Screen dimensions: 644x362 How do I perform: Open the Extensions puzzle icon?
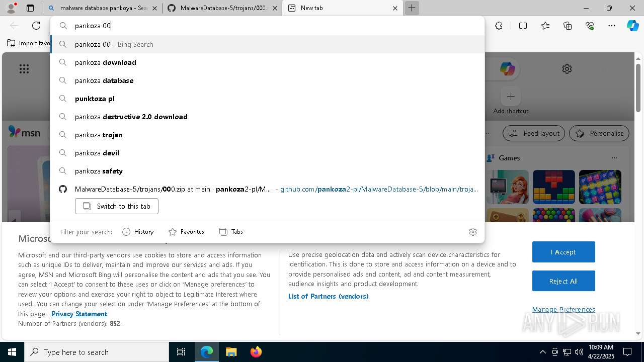tap(499, 26)
